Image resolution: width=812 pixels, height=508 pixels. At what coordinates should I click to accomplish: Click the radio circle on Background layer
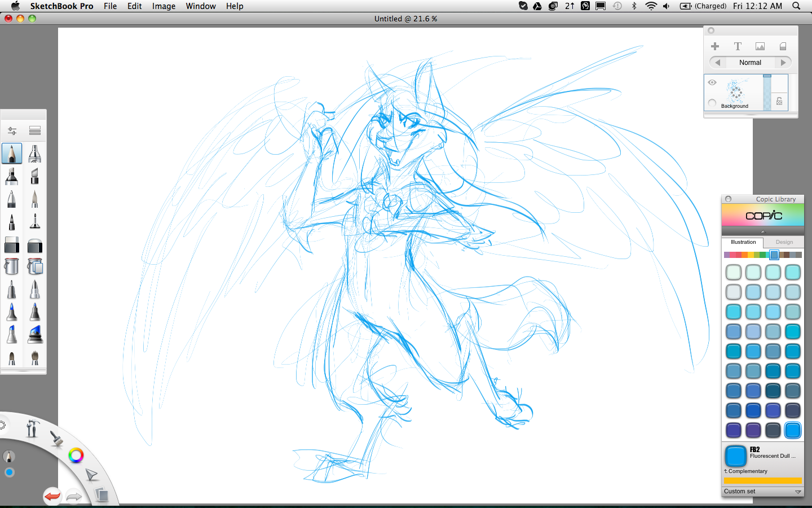tap(712, 103)
